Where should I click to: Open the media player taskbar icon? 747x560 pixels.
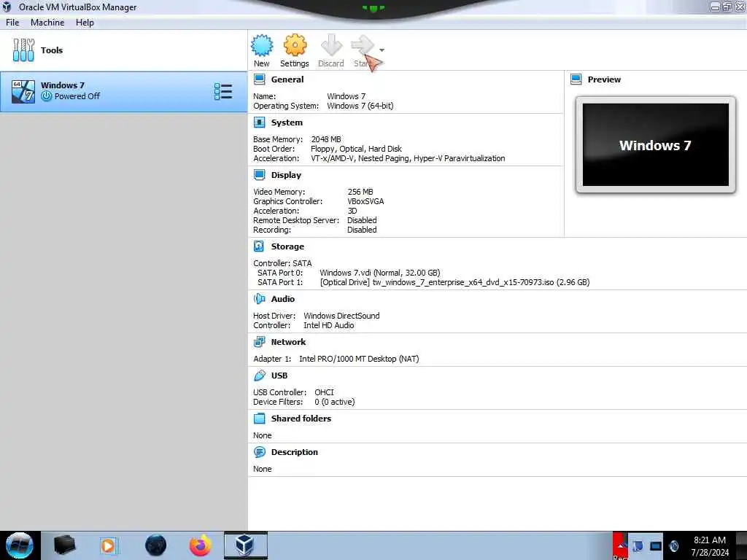tap(109, 545)
